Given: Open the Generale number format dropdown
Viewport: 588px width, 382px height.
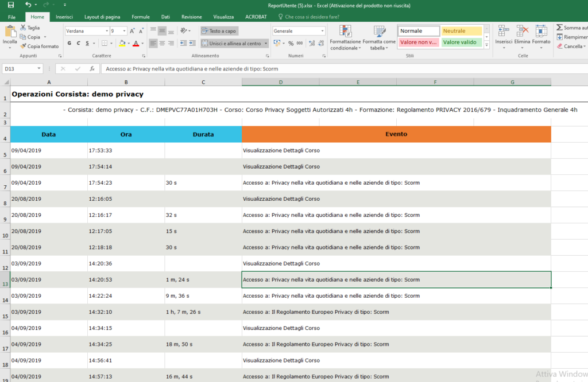Looking at the screenshot, I should (x=322, y=31).
